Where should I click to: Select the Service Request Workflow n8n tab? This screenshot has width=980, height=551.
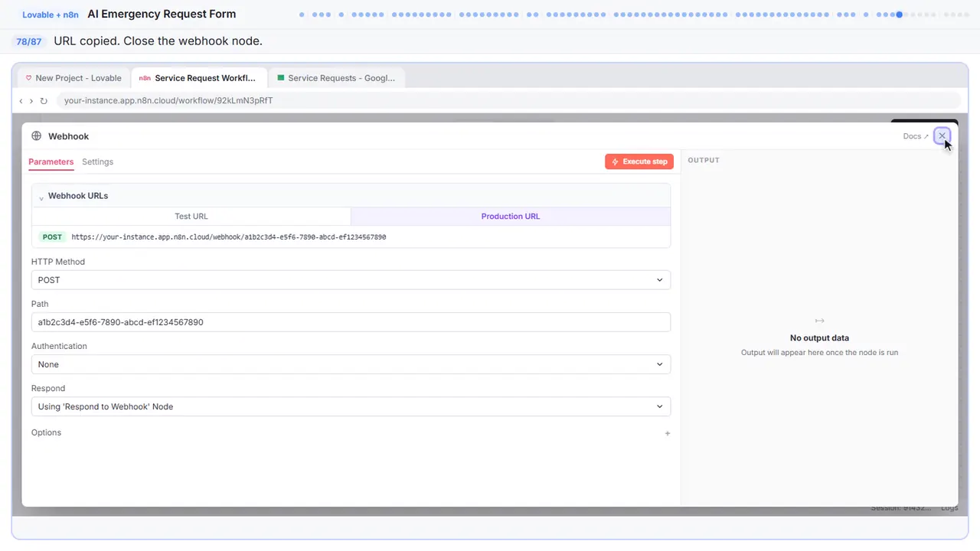click(x=199, y=78)
